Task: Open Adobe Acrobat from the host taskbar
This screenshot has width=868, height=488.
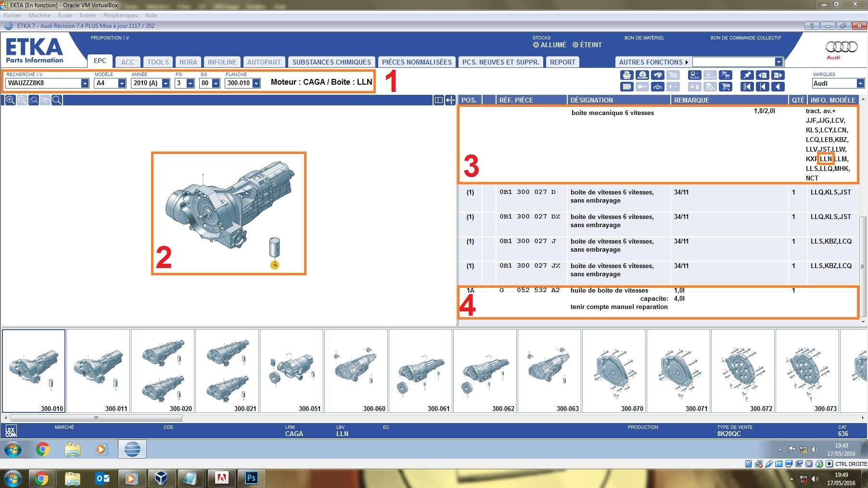Action: [221, 478]
